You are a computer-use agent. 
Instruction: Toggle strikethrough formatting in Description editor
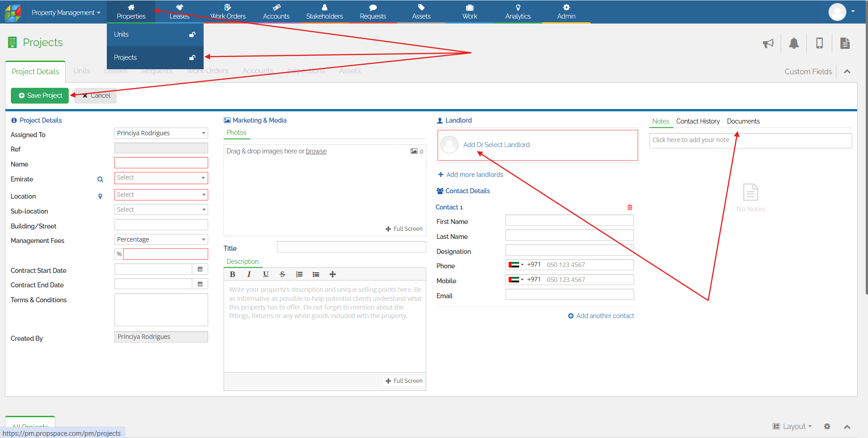tap(282, 274)
